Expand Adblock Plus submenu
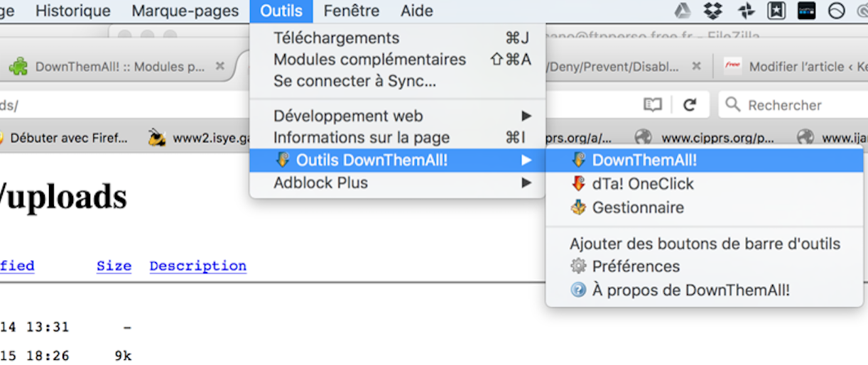The height and width of the screenshot is (365, 868). point(398,182)
